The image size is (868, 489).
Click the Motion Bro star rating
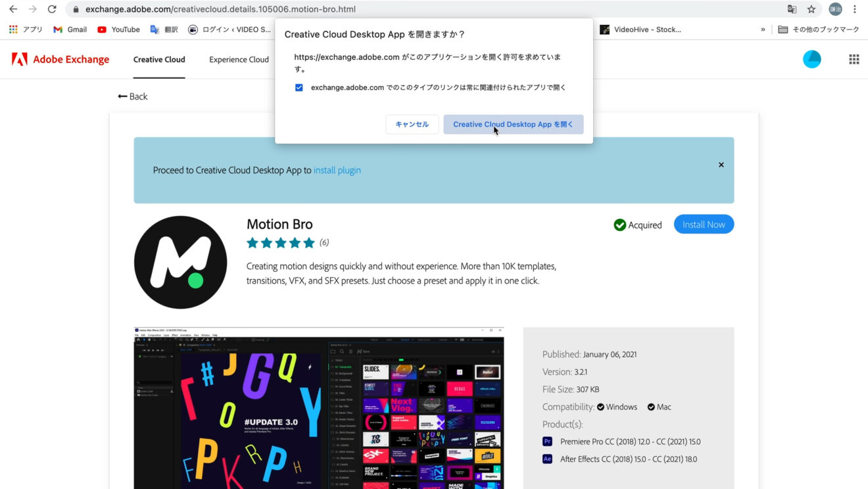coord(281,243)
